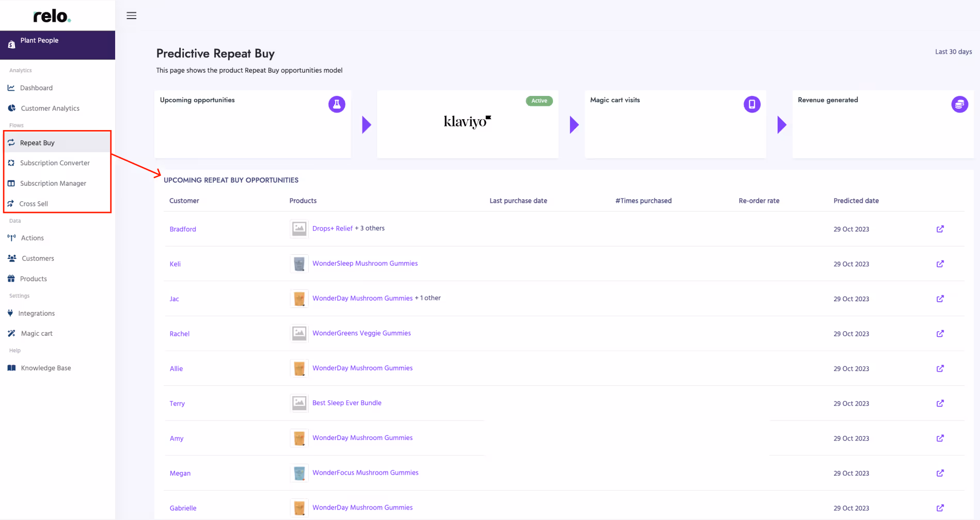Click the Re-order rate column header
Viewport: 980px width, 520px height.
[759, 201]
